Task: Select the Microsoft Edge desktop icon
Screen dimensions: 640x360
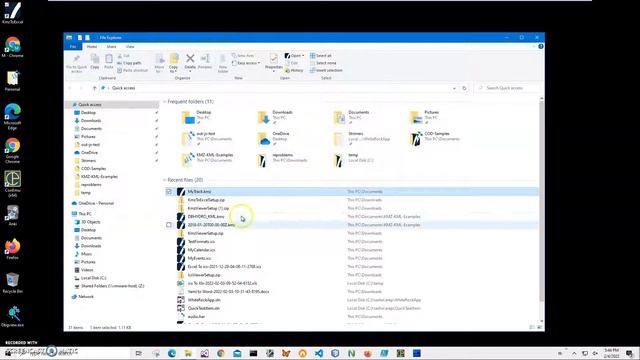Action: [12, 116]
